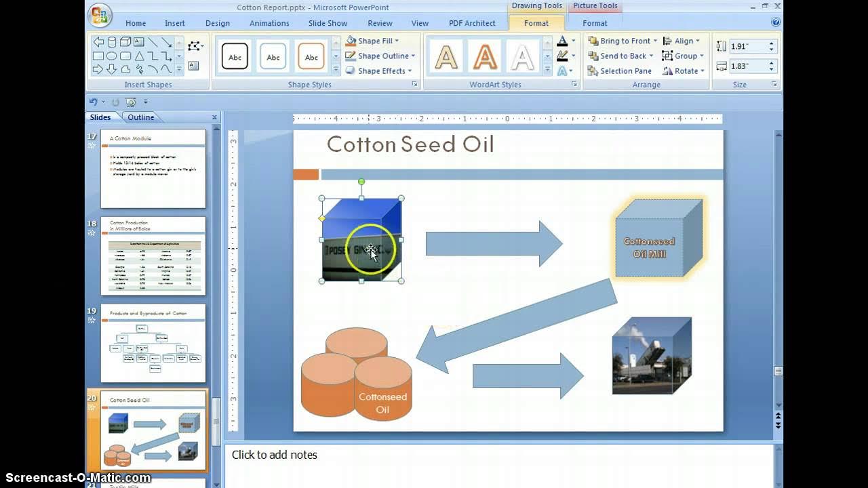Open PowerPoint Help question mark
The image size is (868, 488).
[x=776, y=22]
